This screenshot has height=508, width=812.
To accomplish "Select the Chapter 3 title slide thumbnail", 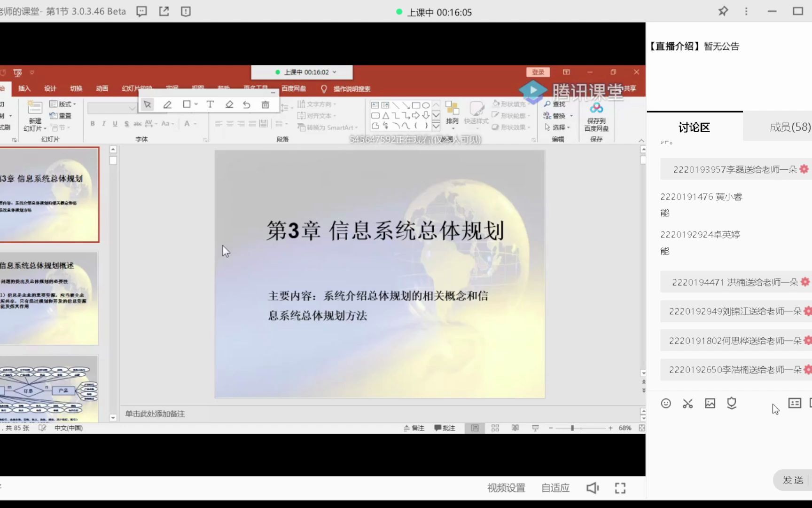I will [49, 195].
